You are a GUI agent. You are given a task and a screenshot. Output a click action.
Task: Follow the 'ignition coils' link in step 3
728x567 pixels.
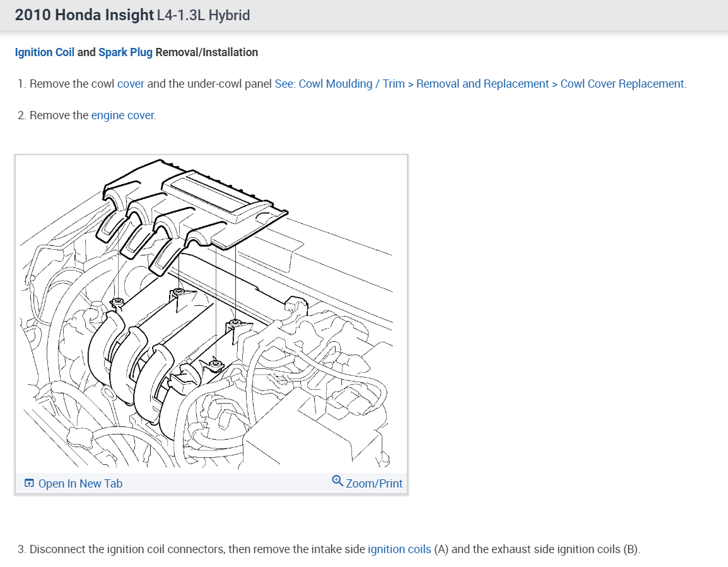pyautogui.click(x=399, y=549)
